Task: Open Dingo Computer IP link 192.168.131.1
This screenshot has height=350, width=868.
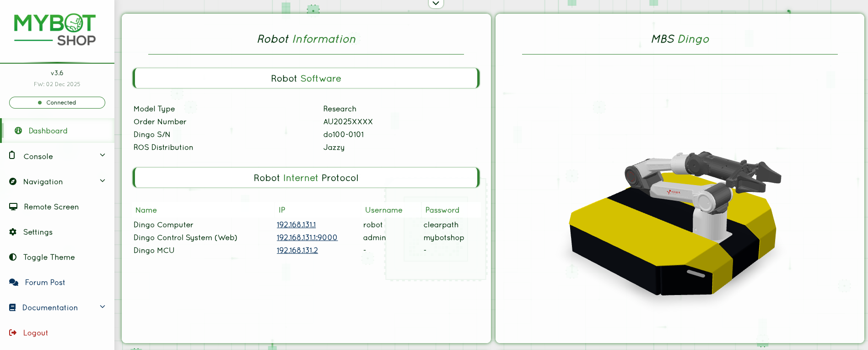Action: tap(296, 225)
